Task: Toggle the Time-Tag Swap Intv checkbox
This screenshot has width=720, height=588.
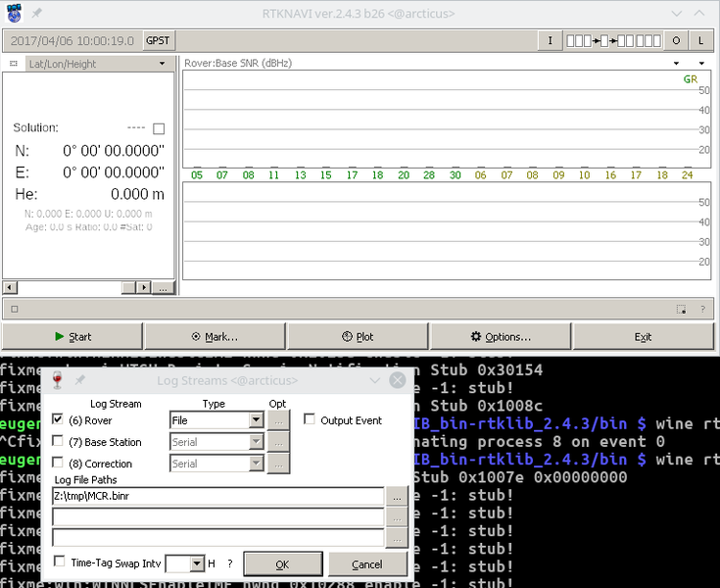Action: (60, 563)
